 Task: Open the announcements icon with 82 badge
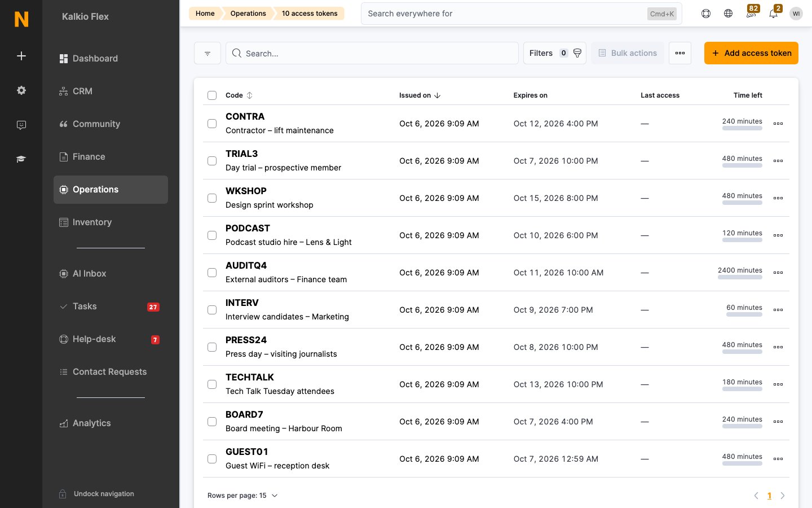click(x=752, y=12)
